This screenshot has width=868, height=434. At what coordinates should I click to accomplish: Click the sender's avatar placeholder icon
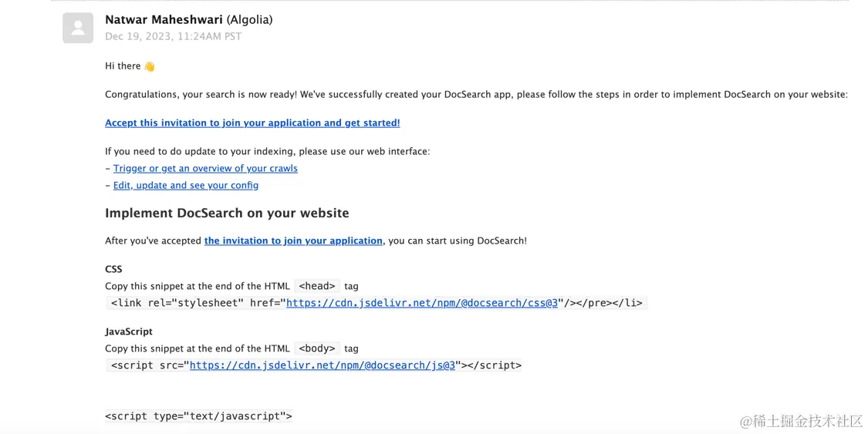coord(78,29)
